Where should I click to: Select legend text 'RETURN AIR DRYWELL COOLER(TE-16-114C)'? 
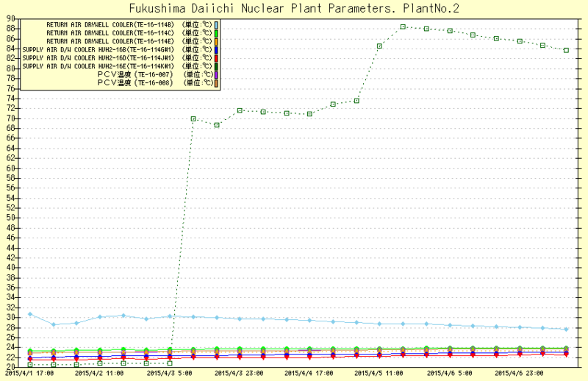[x=110, y=33]
